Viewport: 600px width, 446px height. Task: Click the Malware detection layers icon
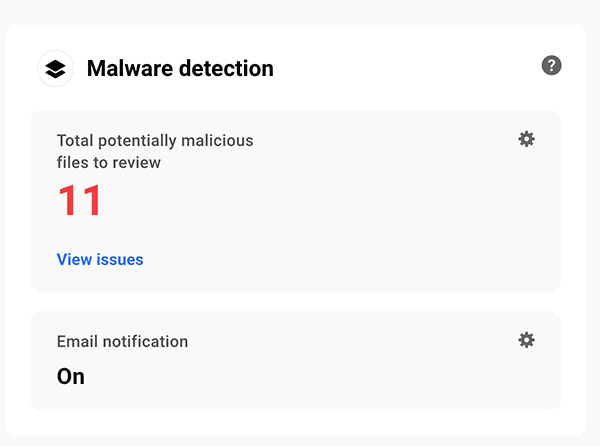[56, 69]
